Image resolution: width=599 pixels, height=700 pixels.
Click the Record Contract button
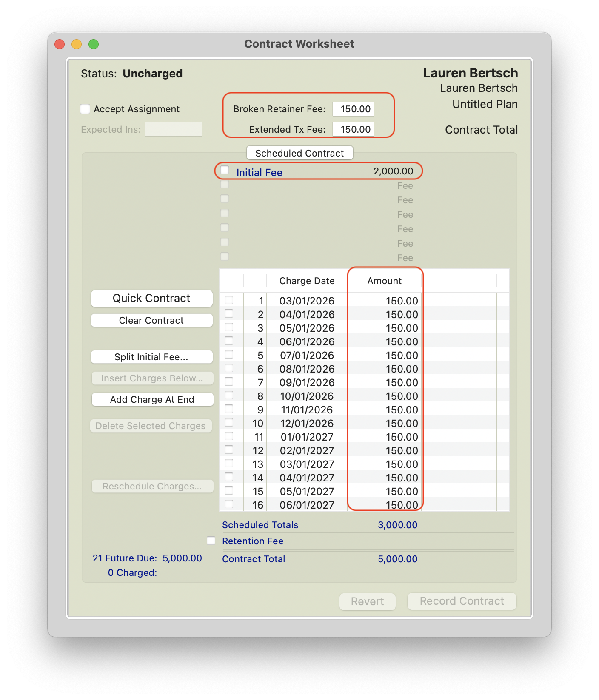click(462, 601)
